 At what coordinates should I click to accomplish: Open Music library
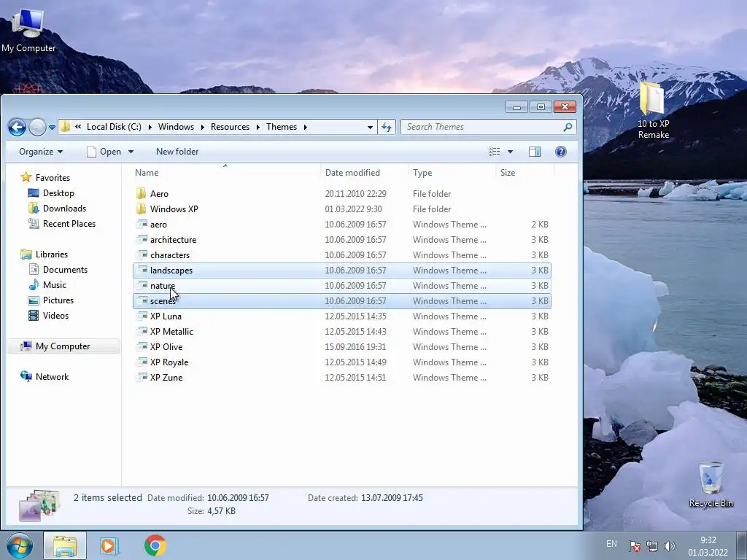[x=54, y=285]
